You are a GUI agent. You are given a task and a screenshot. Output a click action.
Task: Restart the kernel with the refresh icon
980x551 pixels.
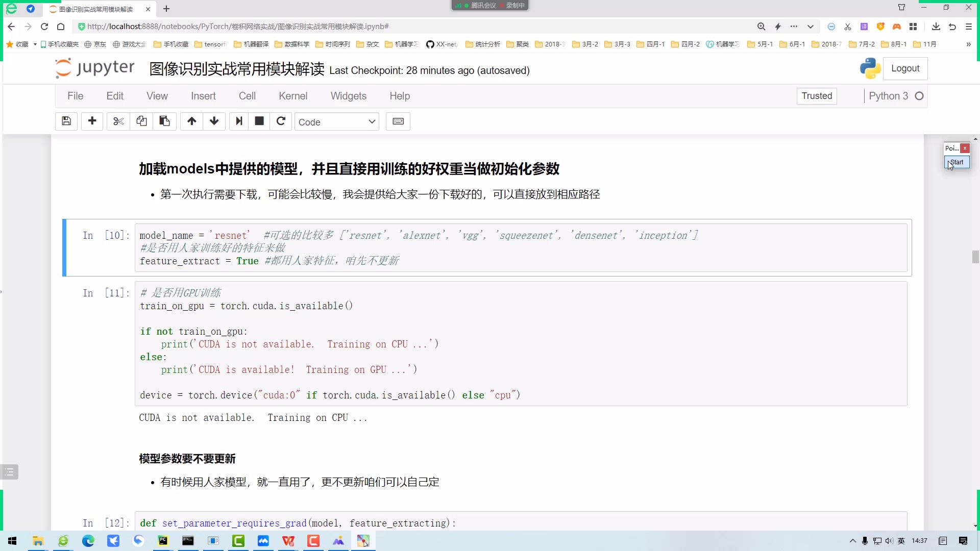click(x=281, y=121)
